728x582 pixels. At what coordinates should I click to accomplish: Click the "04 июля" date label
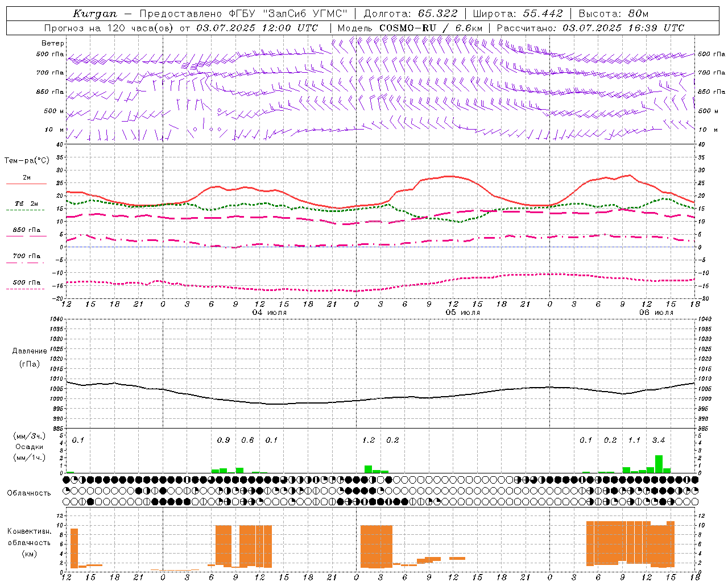point(270,313)
